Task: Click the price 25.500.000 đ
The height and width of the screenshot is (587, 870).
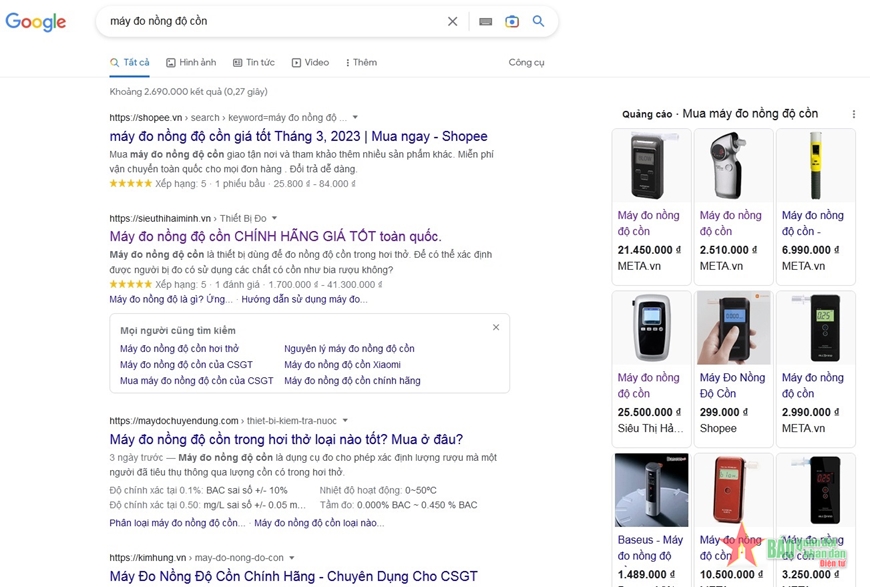Action: point(649,412)
